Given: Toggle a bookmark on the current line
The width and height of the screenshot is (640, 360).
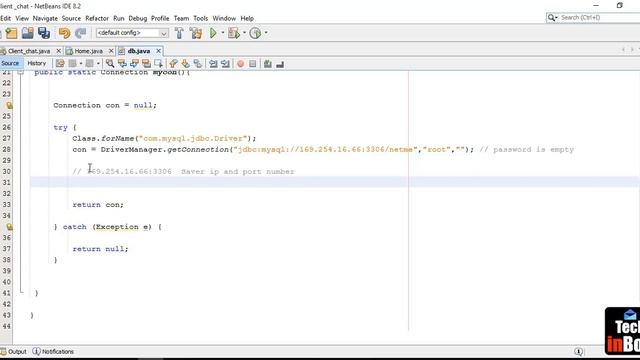Looking at the screenshot, I should [x=198, y=64].
